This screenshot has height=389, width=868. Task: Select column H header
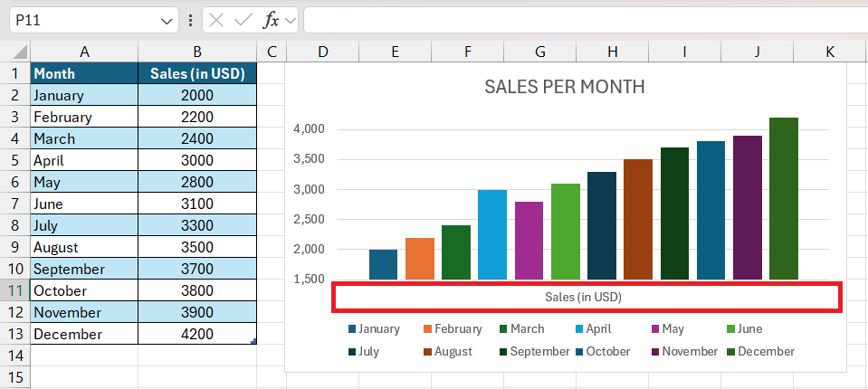click(612, 52)
